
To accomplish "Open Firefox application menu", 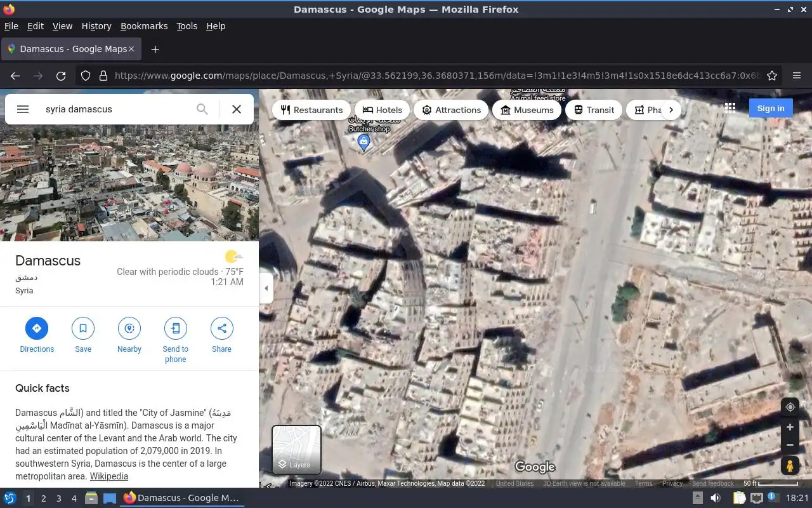I will [x=797, y=76].
